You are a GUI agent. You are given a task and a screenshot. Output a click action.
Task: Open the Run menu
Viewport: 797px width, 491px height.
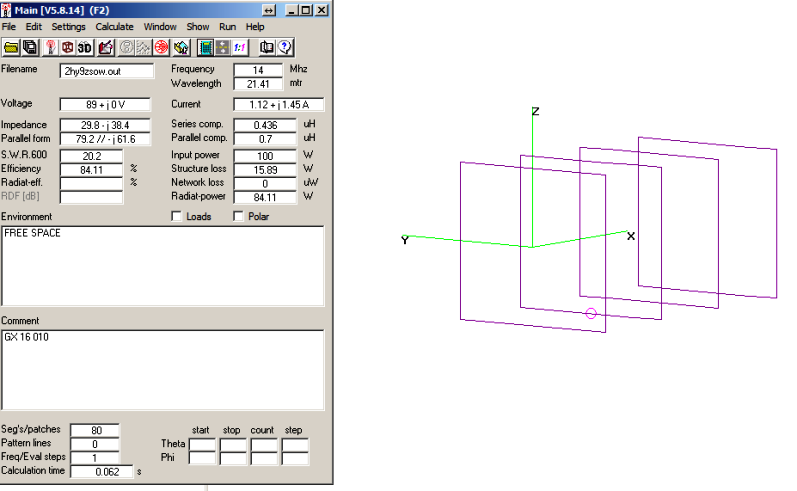227,27
